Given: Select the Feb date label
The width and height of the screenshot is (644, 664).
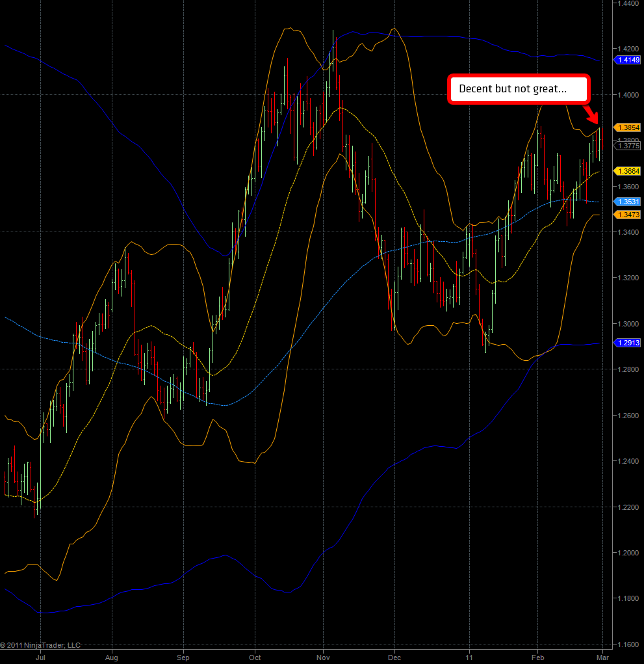Looking at the screenshot, I should [537, 657].
